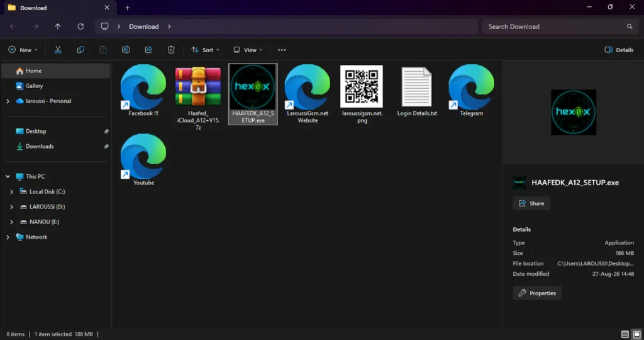Collapse the This PC tree node
This screenshot has height=340, width=644.
point(8,176)
